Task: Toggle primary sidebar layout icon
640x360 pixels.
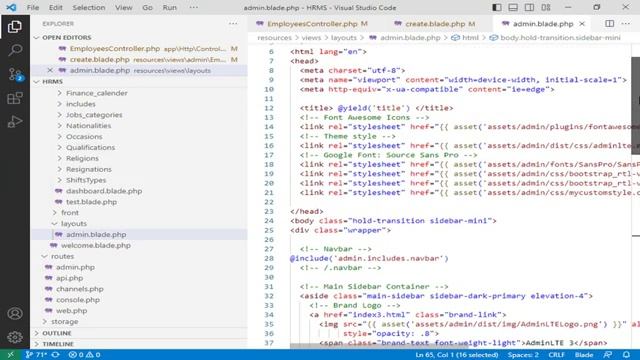Action: [x=497, y=7]
